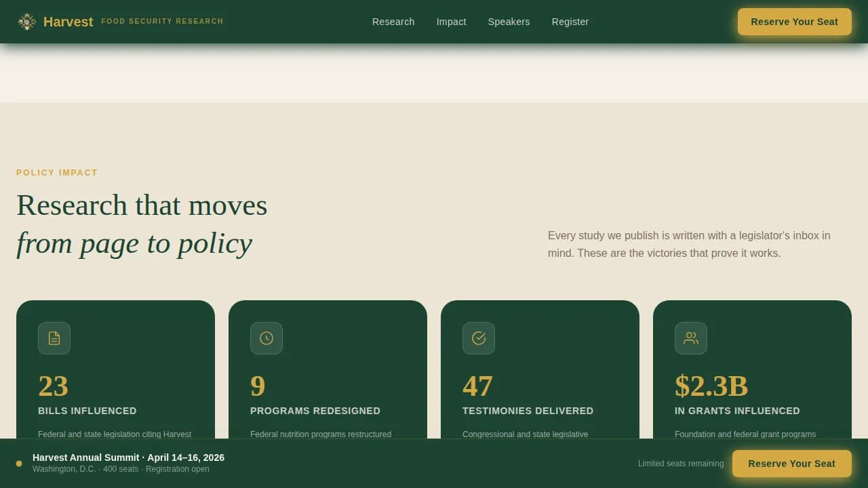Viewport: 868px width, 488px height.
Task: Click the FOOD SECURITY RESEARCH tagline
Action: point(162,21)
